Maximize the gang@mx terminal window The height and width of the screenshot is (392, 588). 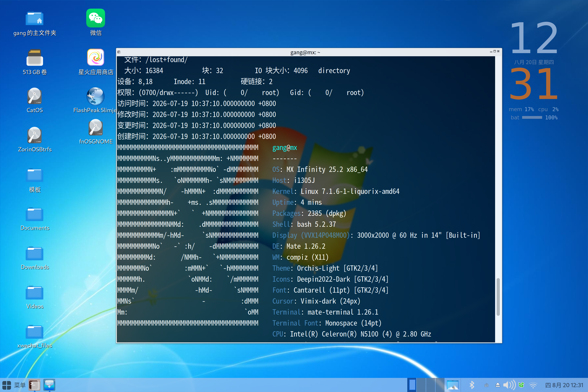tap(495, 51)
